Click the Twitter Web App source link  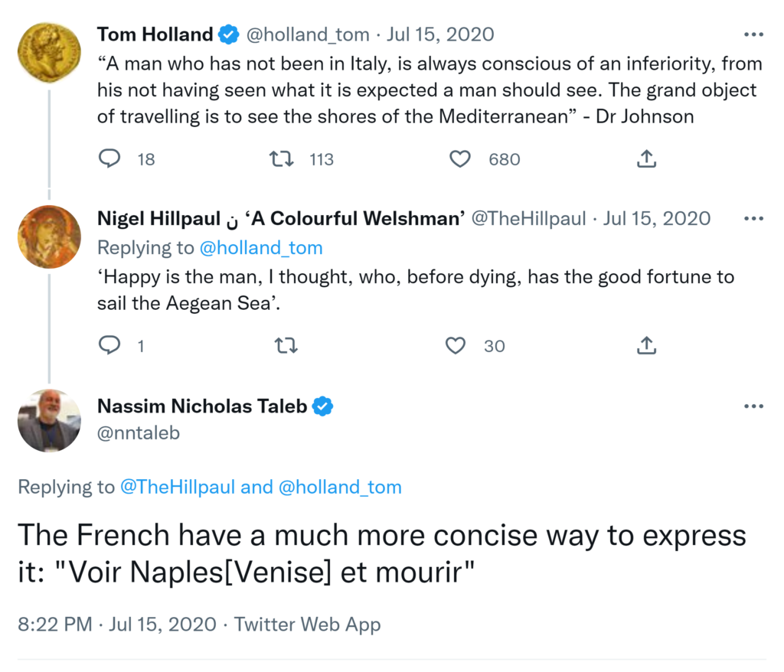pyautogui.click(x=307, y=624)
